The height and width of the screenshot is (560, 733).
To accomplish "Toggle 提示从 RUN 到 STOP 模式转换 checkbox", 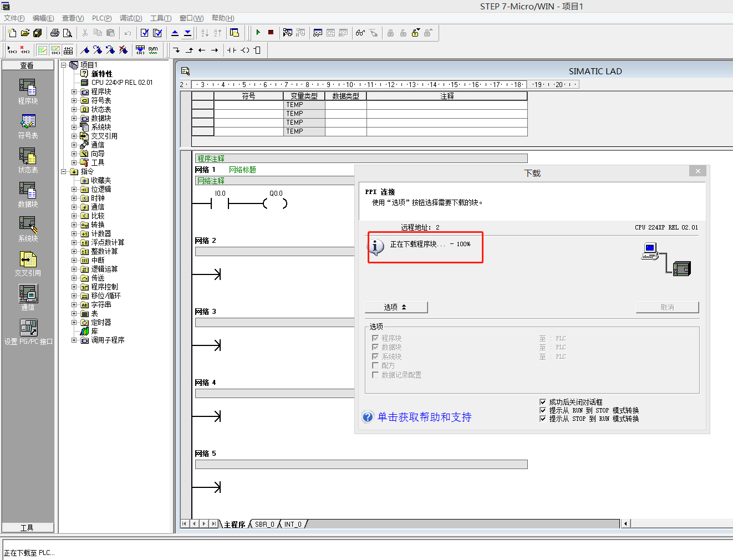I will (x=543, y=410).
